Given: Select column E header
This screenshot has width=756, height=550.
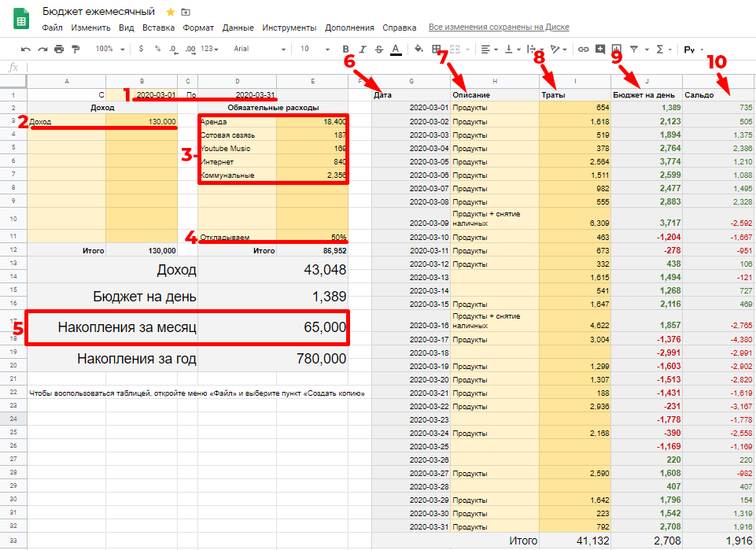Looking at the screenshot, I should click(x=312, y=82).
